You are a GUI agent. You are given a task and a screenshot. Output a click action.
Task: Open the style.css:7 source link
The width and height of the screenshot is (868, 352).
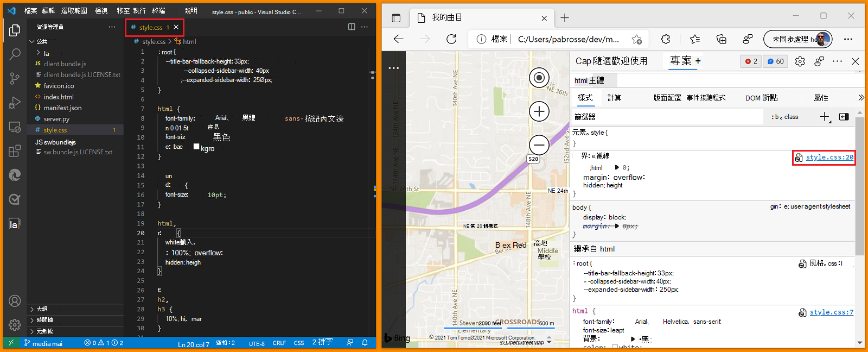(832, 312)
